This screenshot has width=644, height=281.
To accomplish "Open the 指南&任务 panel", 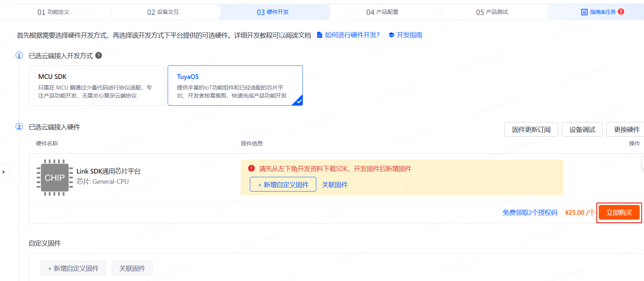I will (x=603, y=12).
